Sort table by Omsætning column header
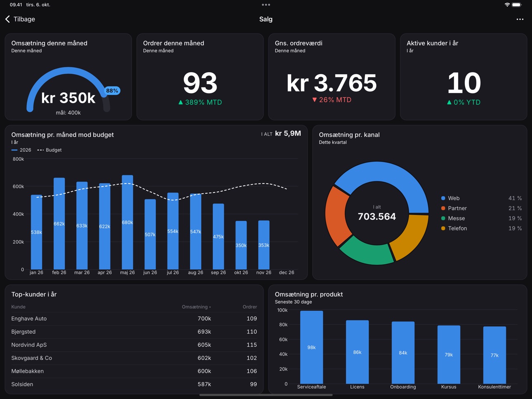532x399 pixels. point(196,307)
